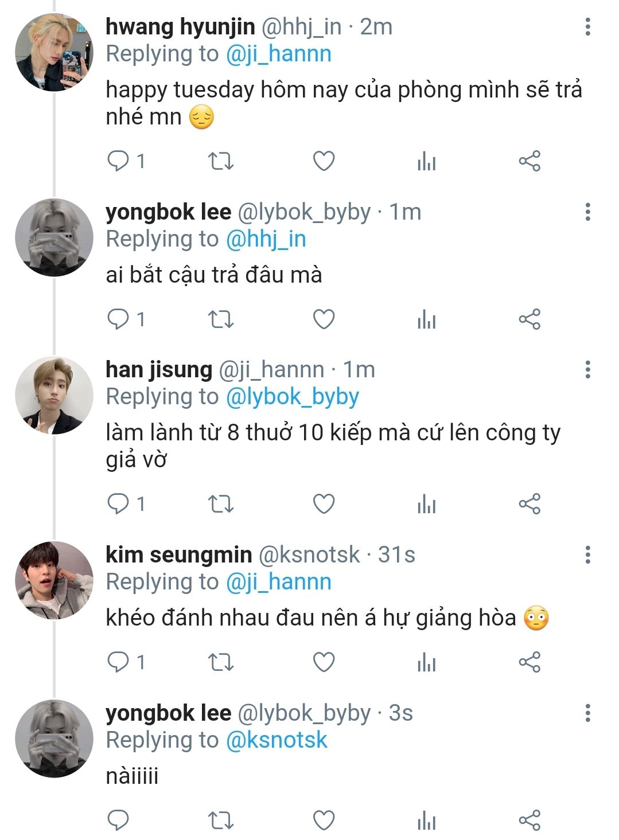Open more options menu on hwang hyunjin's tweet
Image resolution: width=619 pixels, height=840 pixels.
[x=587, y=27]
